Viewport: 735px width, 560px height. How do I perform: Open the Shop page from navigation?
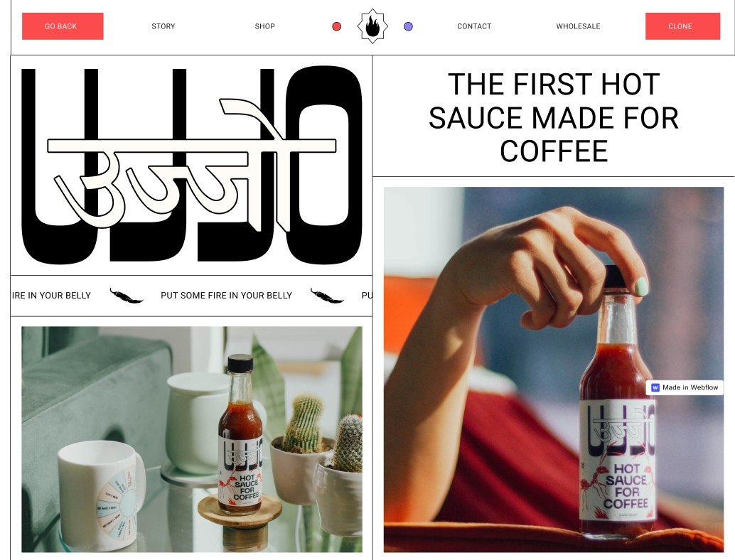tap(265, 26)
